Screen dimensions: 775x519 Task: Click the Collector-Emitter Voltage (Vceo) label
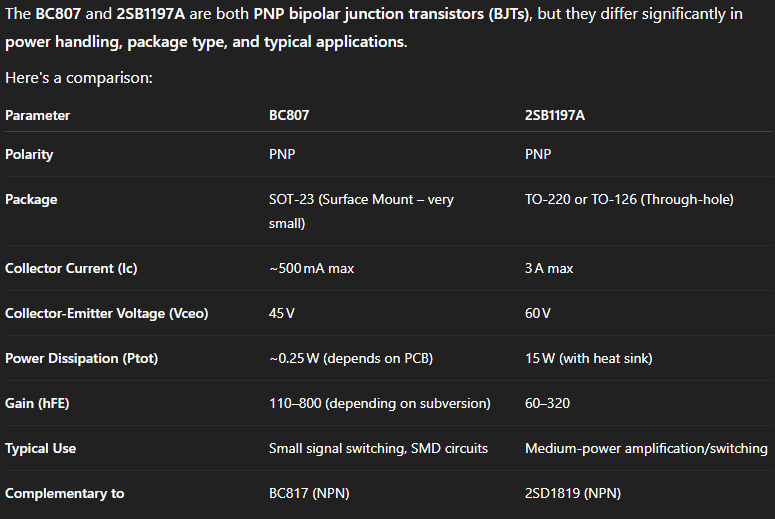106,314
